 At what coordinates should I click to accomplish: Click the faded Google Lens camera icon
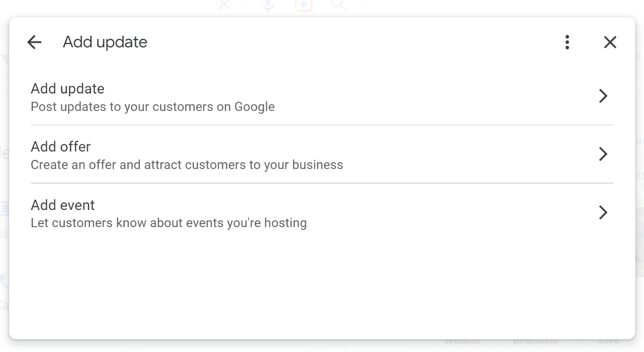303,5
